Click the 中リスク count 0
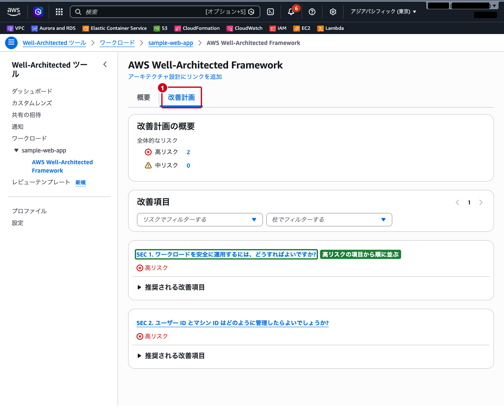Image resolution: width=504 pixels, height=420 pixels. (x=189, y=165)
